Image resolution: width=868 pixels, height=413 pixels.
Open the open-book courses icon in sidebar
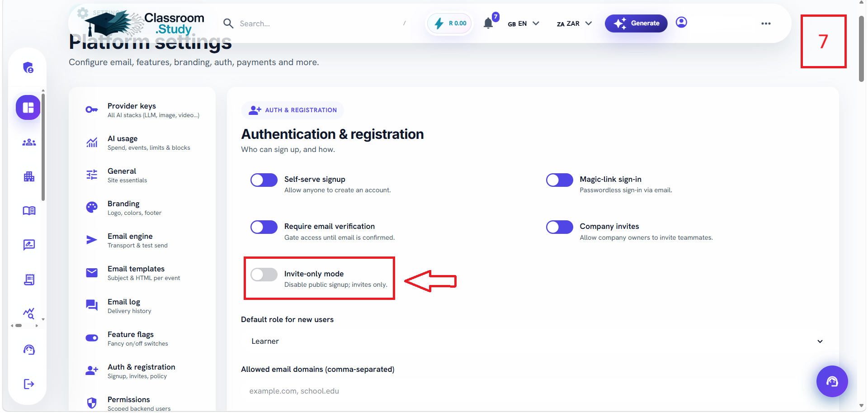29,211
